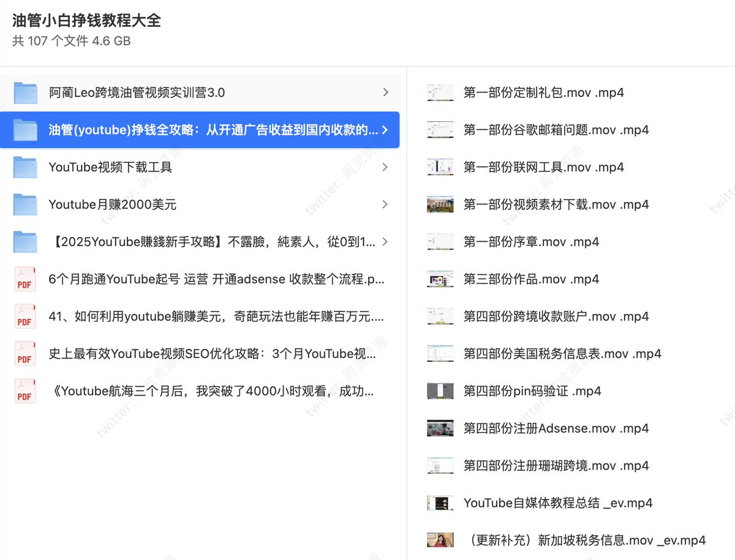Click folder icon of Youtube月赚2000美元
The image size is (735, 560).
coord(26,204)
